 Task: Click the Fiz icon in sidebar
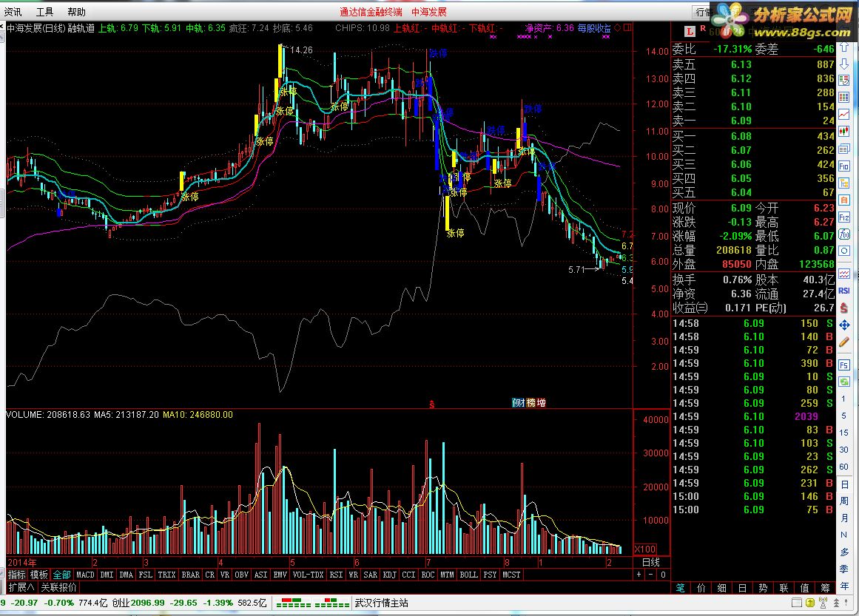[x=844, y=217]
